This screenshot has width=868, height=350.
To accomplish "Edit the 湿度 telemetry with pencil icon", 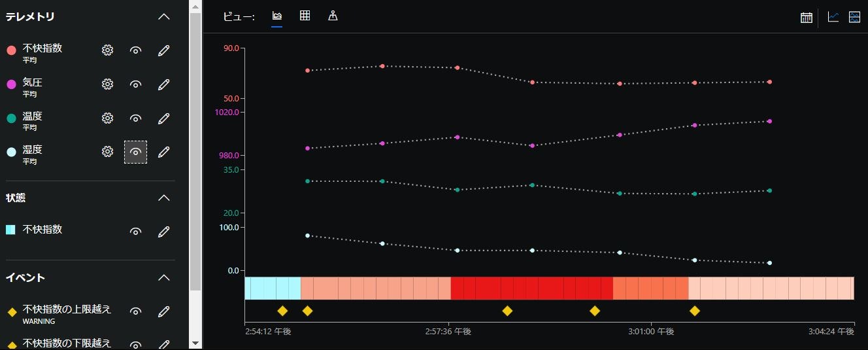I will coord(164,152).
